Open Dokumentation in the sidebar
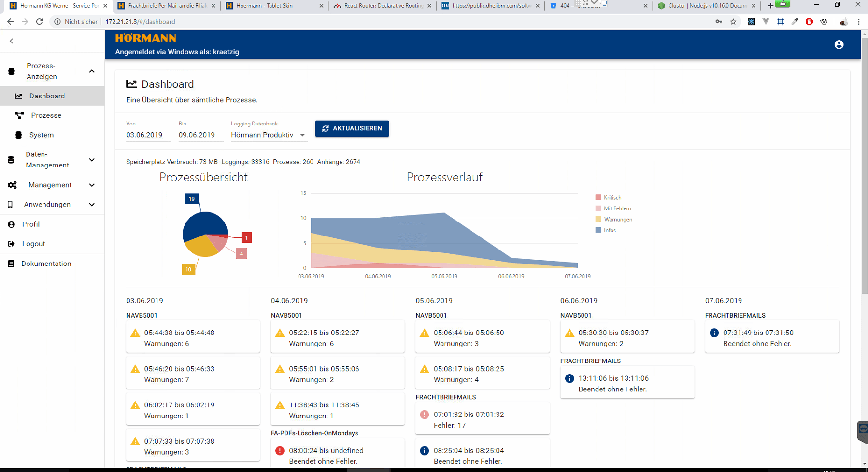Viewport: 868px width, 472px height. point(52,264)
